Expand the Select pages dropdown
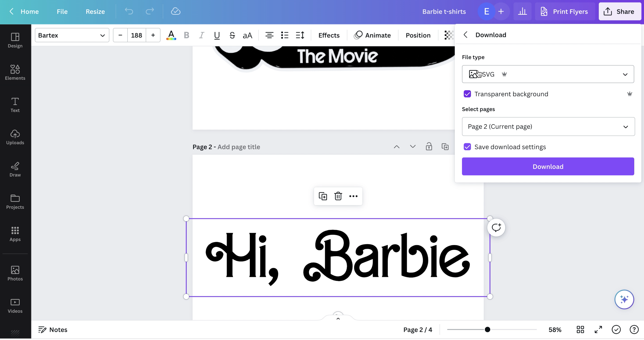Screen dimensions: 644x340 click(x=547, y=126)
